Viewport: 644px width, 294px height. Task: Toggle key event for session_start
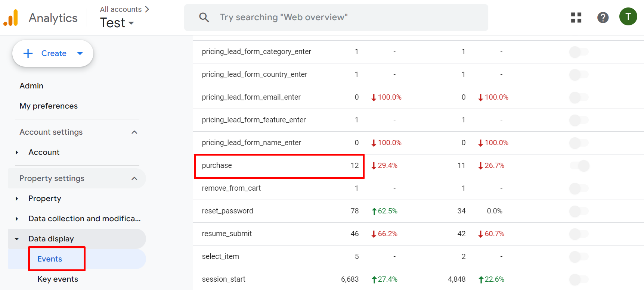click(x=579, y=279)
